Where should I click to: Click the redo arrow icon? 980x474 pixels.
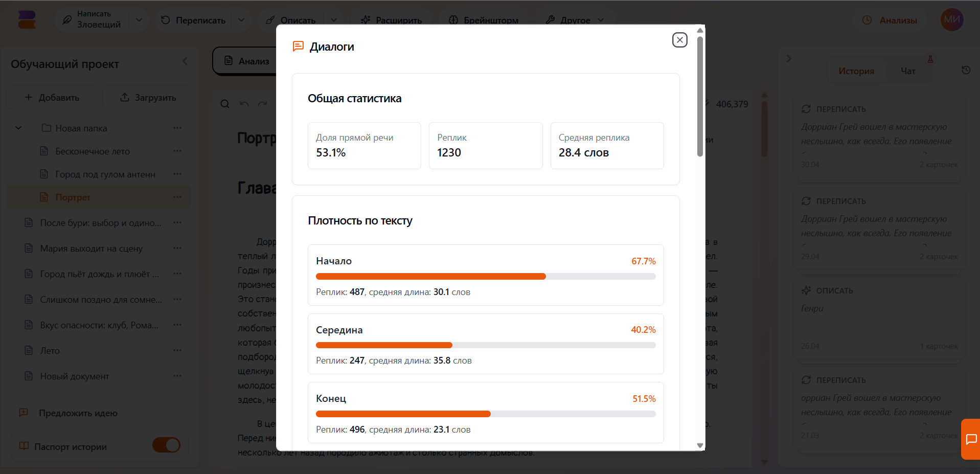click(263, 104)
